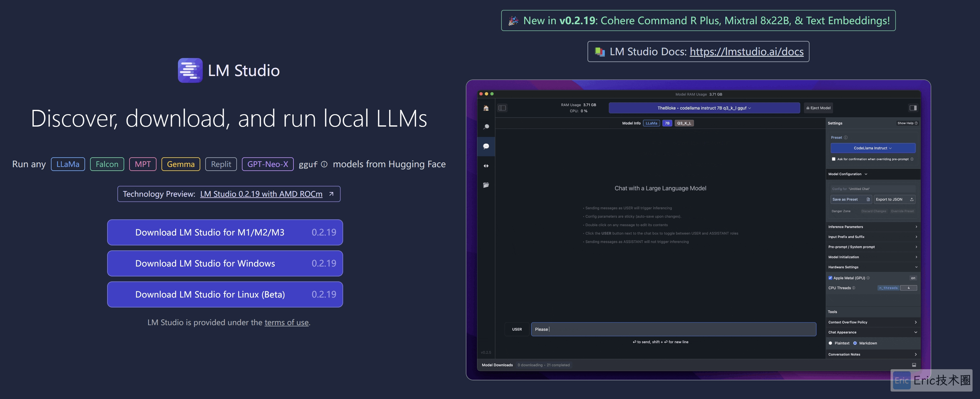Expand Pre-prompt / System prompt section
This screenshot has width=980, height=399.
(x=873, y=247)
